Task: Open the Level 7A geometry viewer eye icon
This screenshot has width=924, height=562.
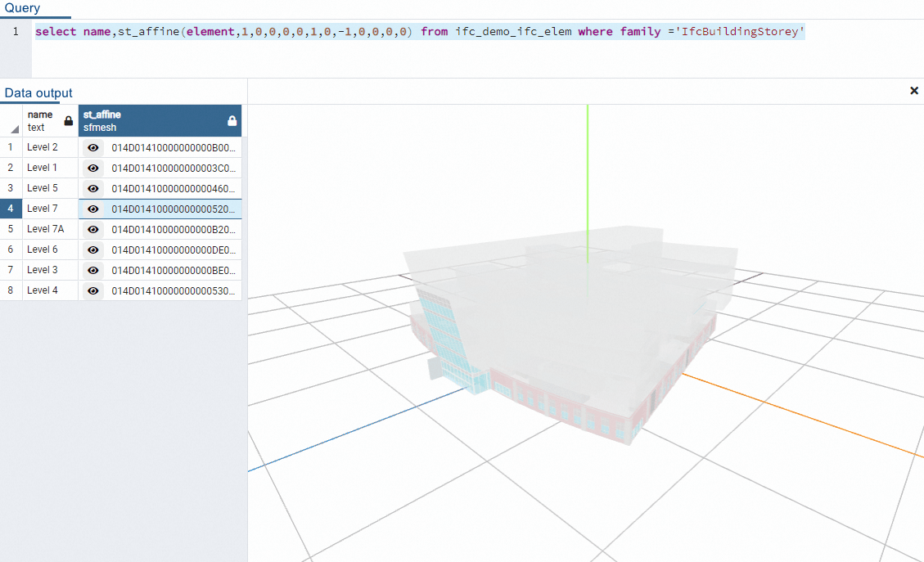Action: pyautogui.click(x=93, y=229)
